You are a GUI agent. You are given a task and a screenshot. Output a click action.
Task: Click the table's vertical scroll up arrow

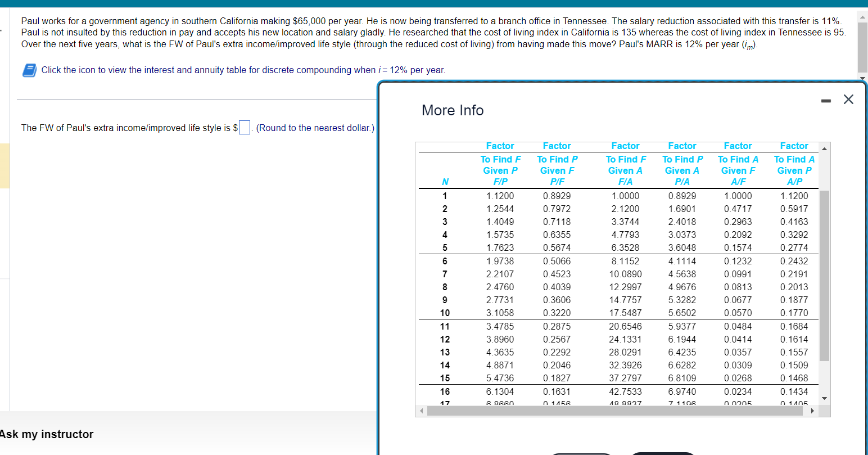pos(825,149)
